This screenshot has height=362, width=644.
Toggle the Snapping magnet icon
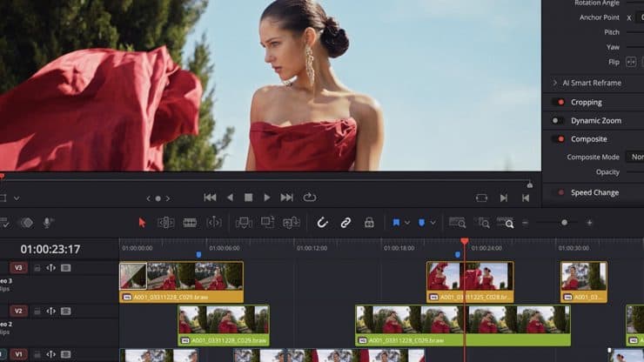pyautogui.click(x=322, y=223)
